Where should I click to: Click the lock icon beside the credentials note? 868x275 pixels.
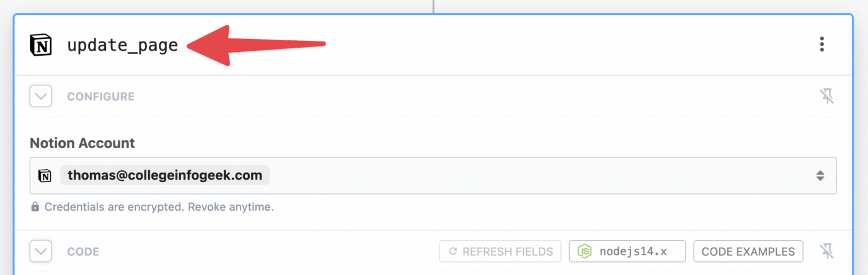pos(35,207)
